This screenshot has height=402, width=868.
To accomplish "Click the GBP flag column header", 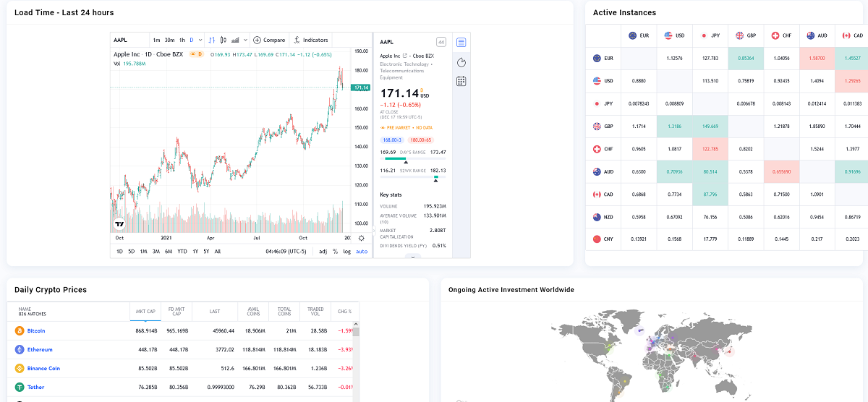I will (746, 35).
